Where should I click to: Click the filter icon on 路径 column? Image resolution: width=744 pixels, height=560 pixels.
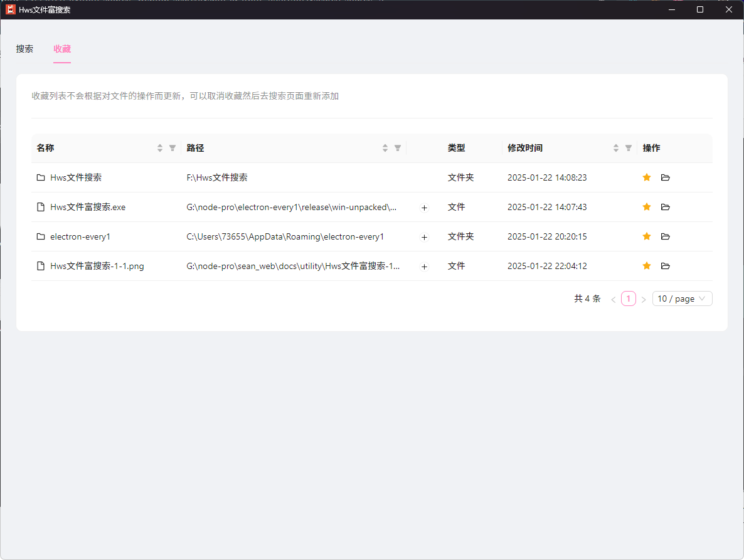point(397,147)
